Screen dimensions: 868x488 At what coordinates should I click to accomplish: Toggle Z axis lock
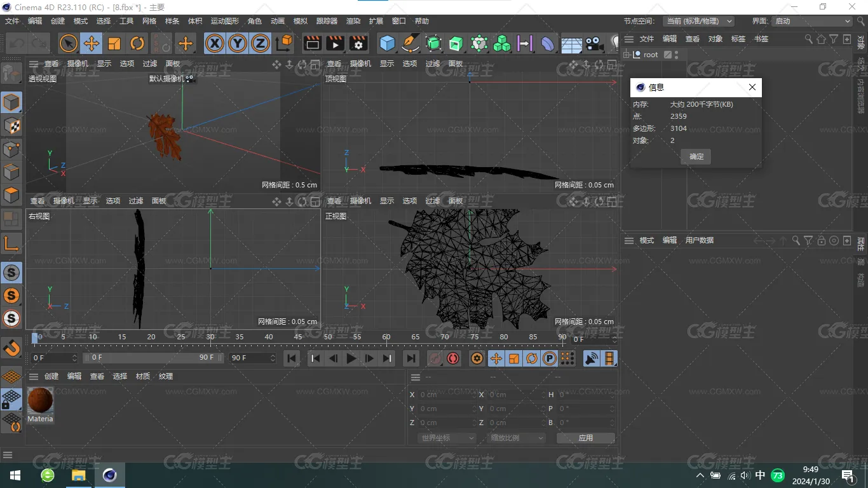tap(261, 43)
